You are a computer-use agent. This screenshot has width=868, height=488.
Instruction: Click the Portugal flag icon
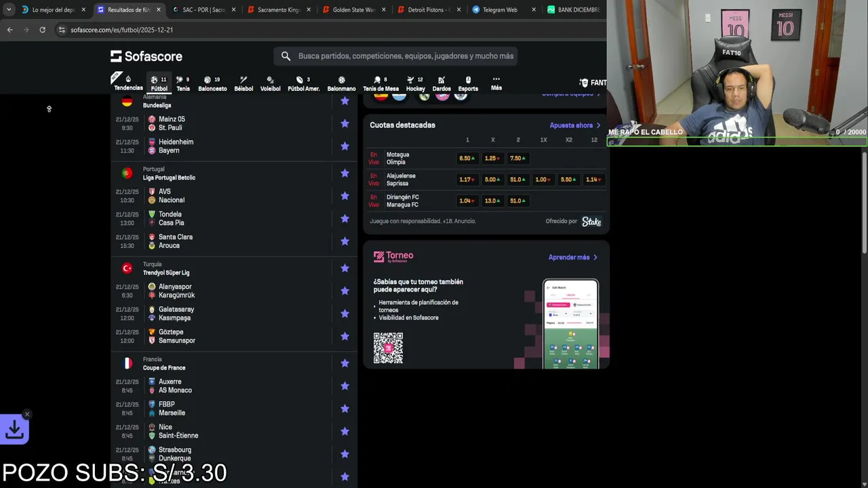[x=127, y=174]
